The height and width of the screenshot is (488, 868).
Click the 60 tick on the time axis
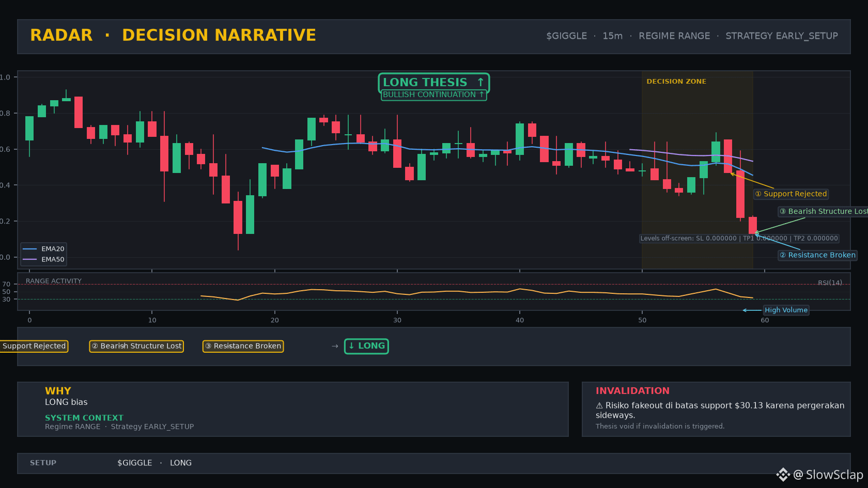tap(765, 320)
